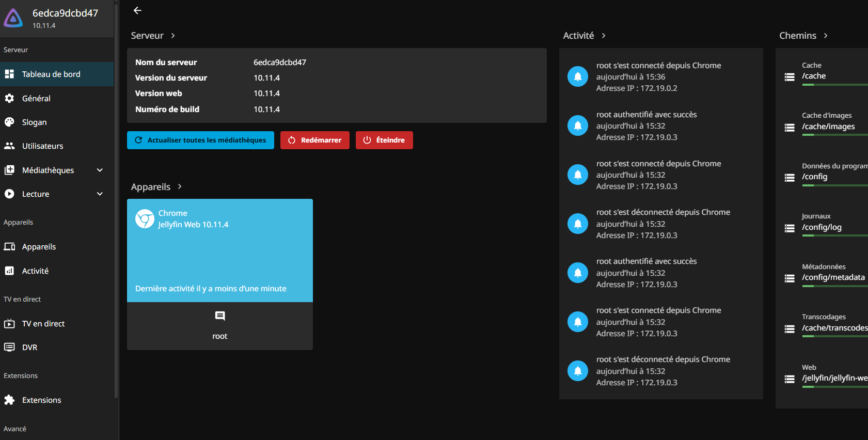Click the DVR icon in sidebar
868x440 pixels.
tap(9, 347)
